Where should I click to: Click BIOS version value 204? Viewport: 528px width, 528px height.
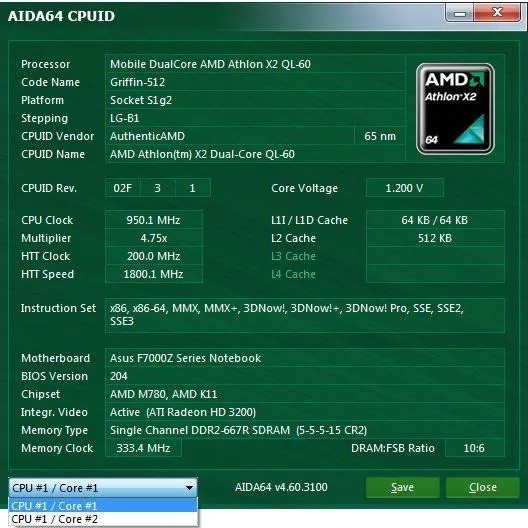coord(305,376)
